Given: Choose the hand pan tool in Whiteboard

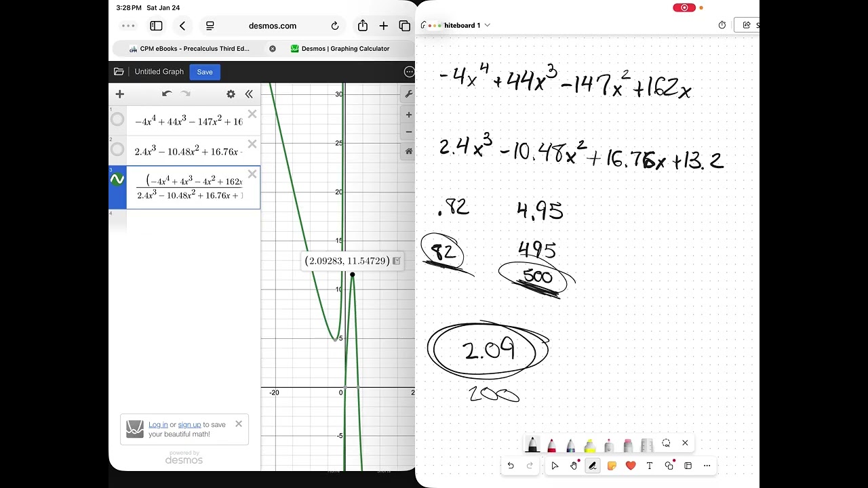Looking at the screenshot, I should click(x=574, y=466).
